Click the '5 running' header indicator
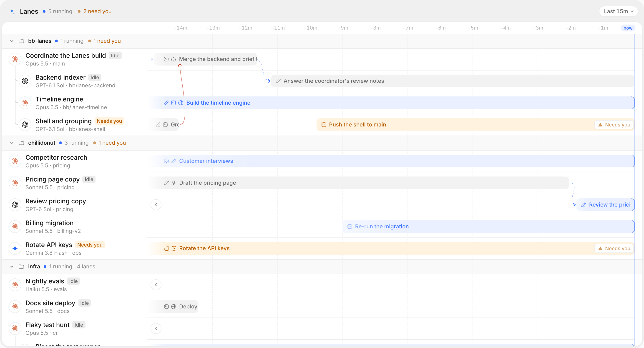644x348 pixels. pyautogui.click(x=57, y=11)
